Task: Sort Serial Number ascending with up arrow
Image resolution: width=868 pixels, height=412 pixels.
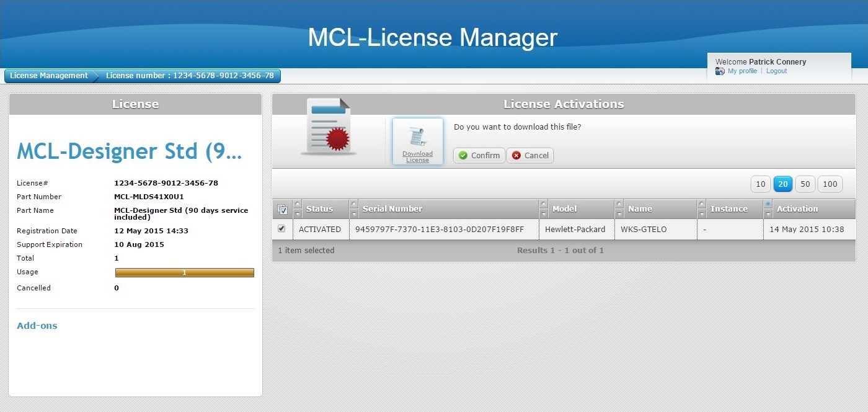Action: tap(353, 204)
